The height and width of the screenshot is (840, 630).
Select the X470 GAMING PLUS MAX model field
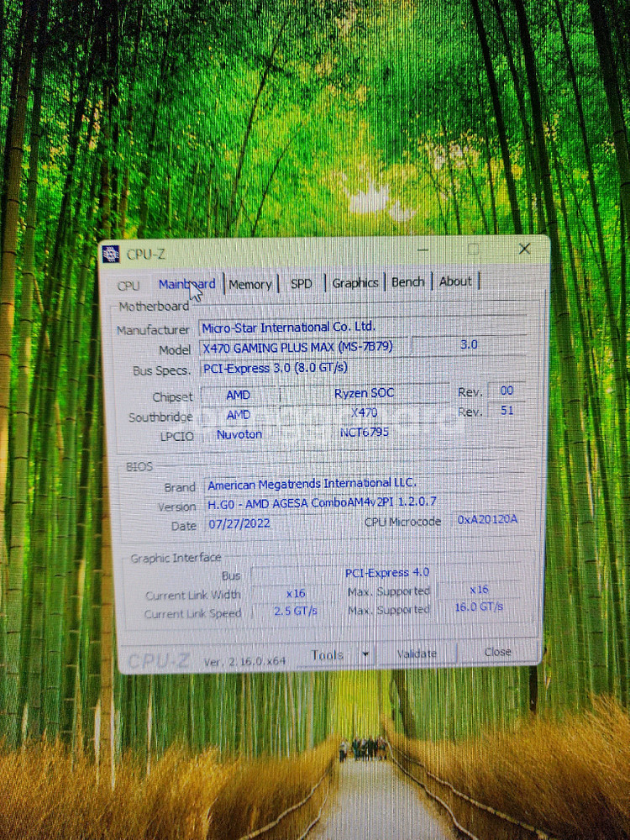[302, 347]
